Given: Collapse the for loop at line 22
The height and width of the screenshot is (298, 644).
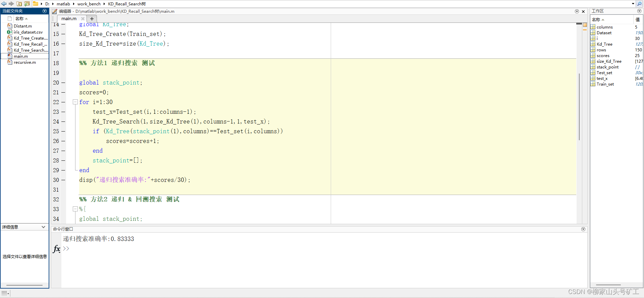Looking at the screenshot, I should click(x=75, y=102).
